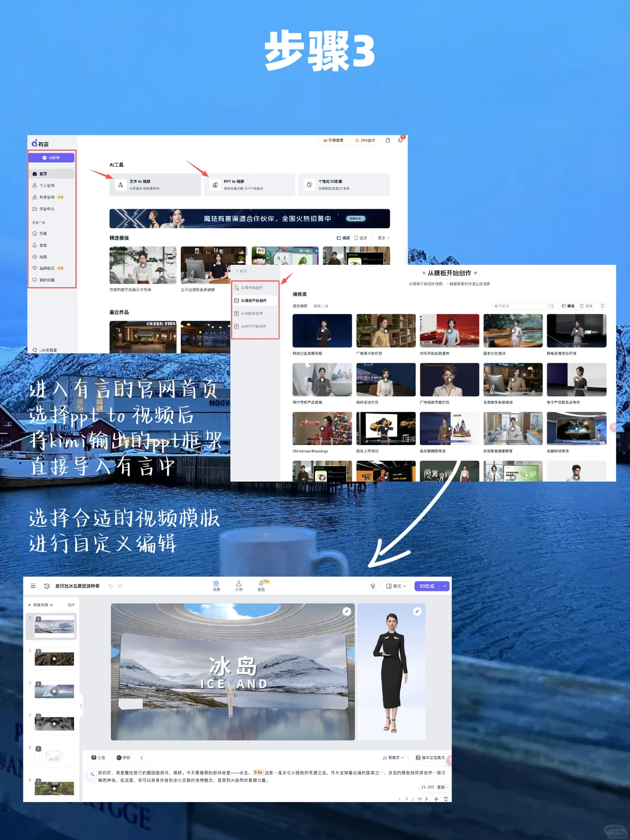Screen dimensions: 630x840
Task: Open the document icon in the top bar
Action: coord(387,141)
